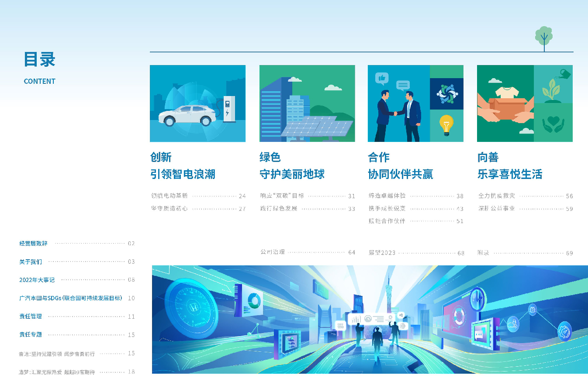588x392 pixels.
Task: Click the heart-in-hands icon
Action: tap(553, 123)
